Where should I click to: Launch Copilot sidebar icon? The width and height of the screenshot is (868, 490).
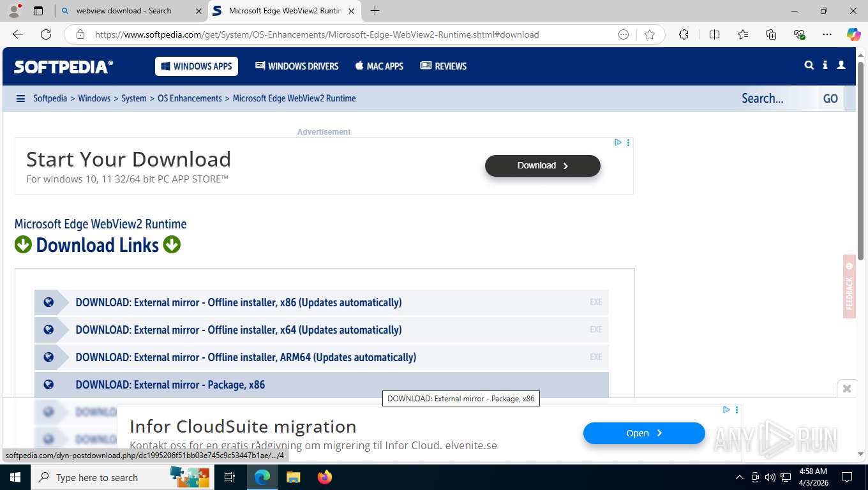pos(854,34)
